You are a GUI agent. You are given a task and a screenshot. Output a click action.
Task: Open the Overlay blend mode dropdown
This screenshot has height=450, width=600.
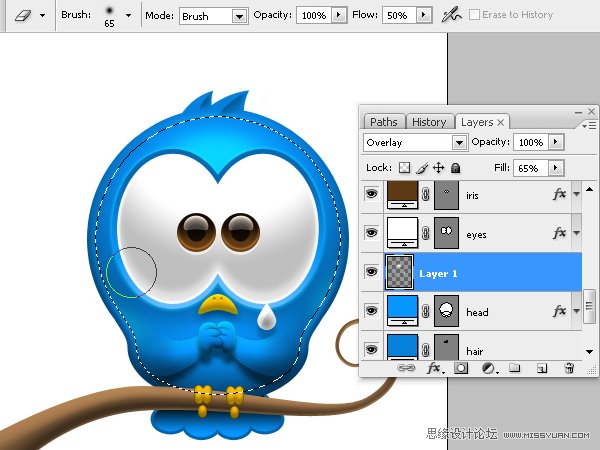point(415,142)
